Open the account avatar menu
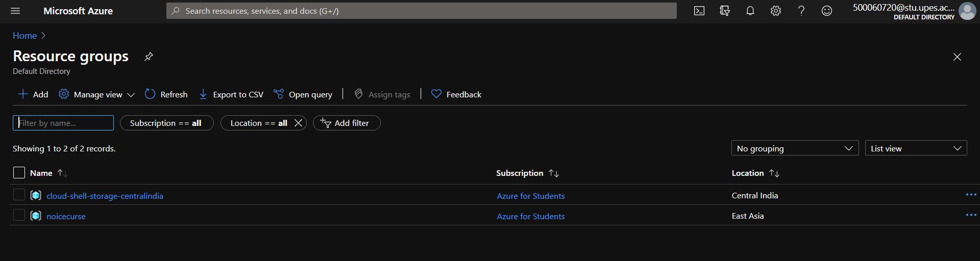Screen dimensions: 980x261 [x=967, y=11]
